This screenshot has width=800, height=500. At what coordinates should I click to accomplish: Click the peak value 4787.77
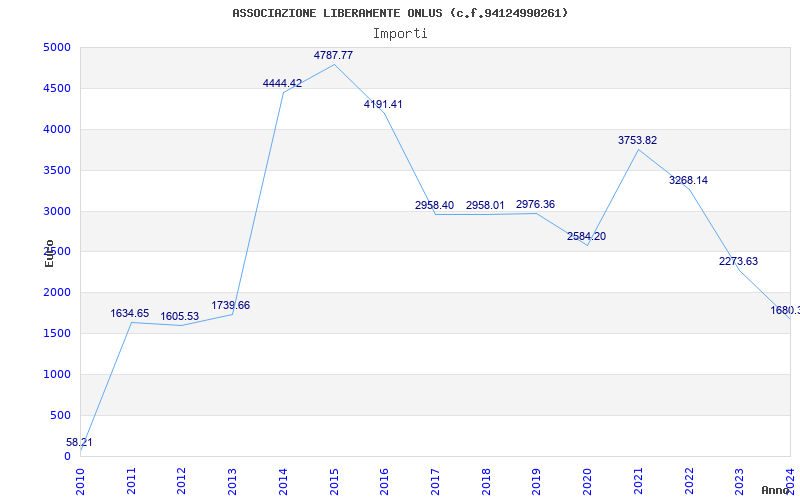coord(333,55)
